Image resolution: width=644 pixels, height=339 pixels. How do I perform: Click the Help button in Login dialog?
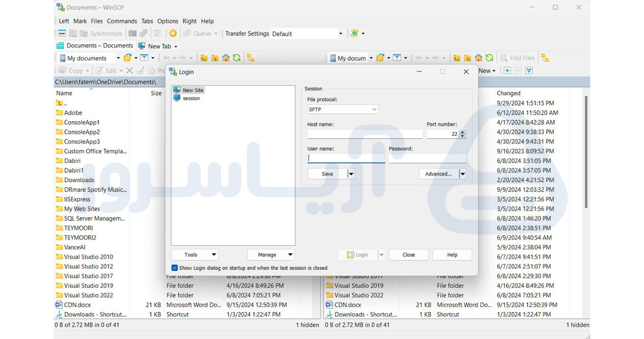452,255
